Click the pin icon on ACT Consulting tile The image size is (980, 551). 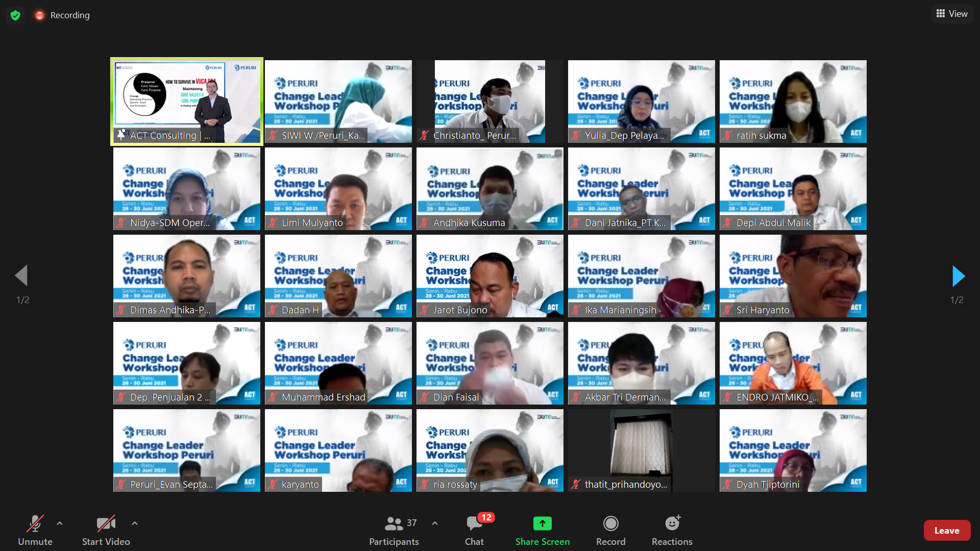pos(121,135)
